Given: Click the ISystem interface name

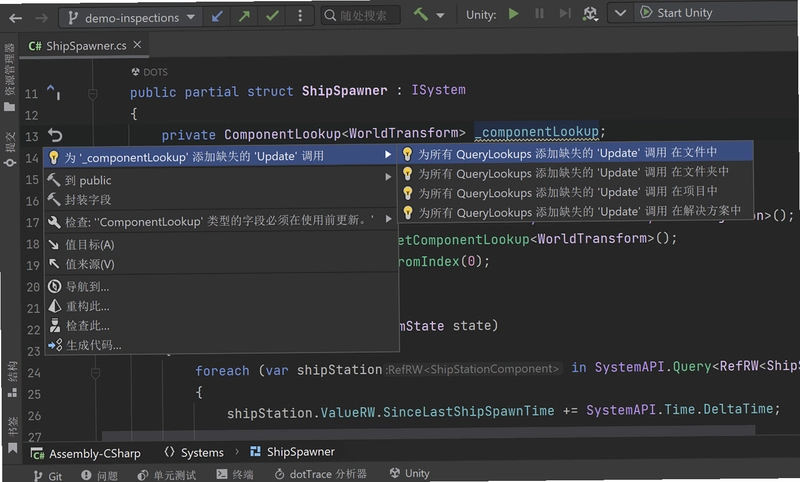Looking at the screenshot, I should click(438, 90).
